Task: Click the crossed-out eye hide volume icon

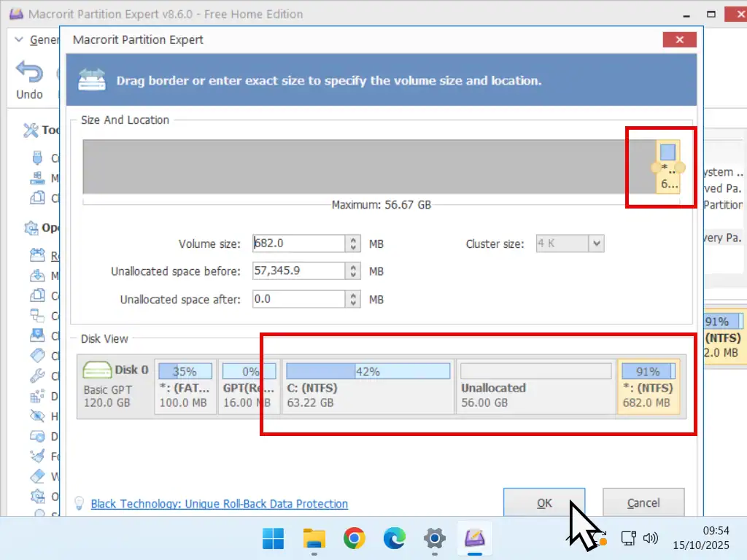Action: click(x=37, y=416)
